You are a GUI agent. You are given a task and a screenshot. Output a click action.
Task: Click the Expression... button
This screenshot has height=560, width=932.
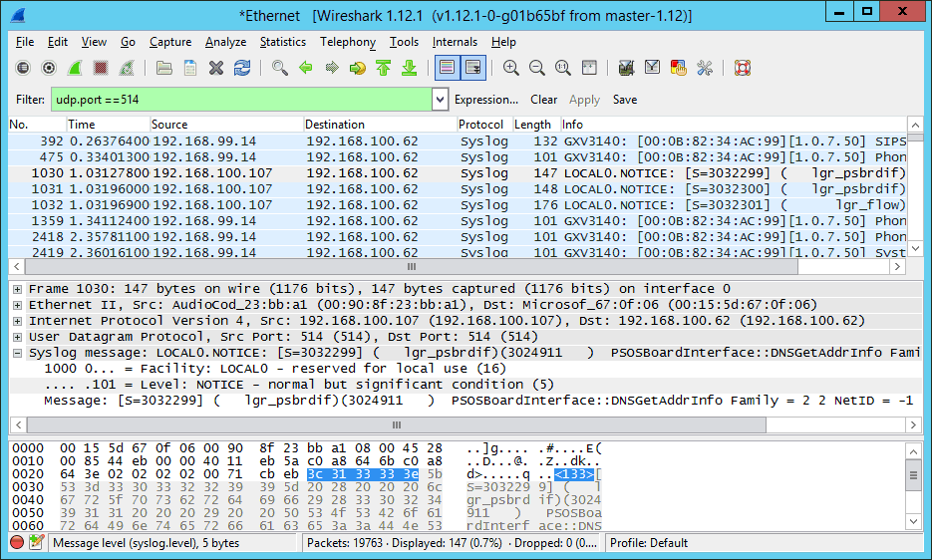[486, 100]
